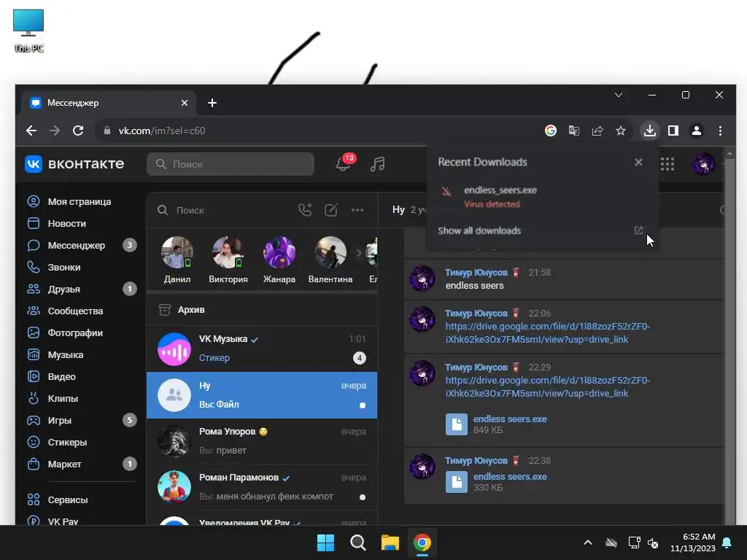Open Chrome tab search chevron
747x560 pixels.
tap(619, 95)
